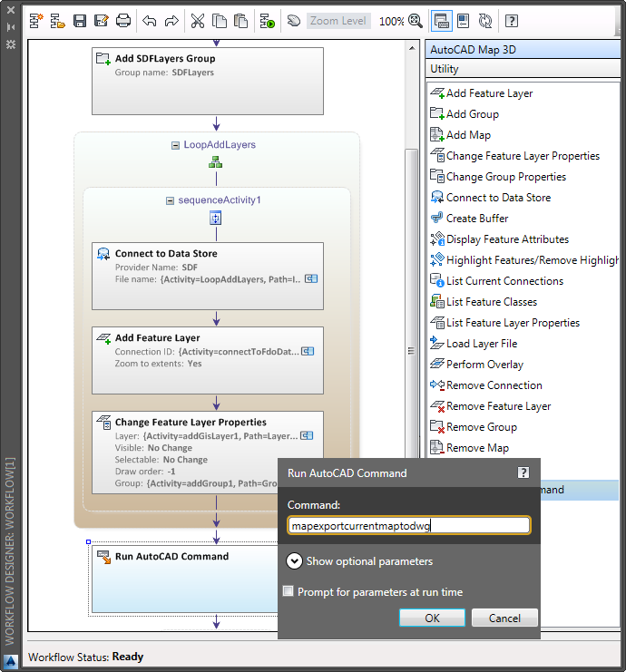Click the canvas vertical scrollbar up arrow

click(412, 48)
